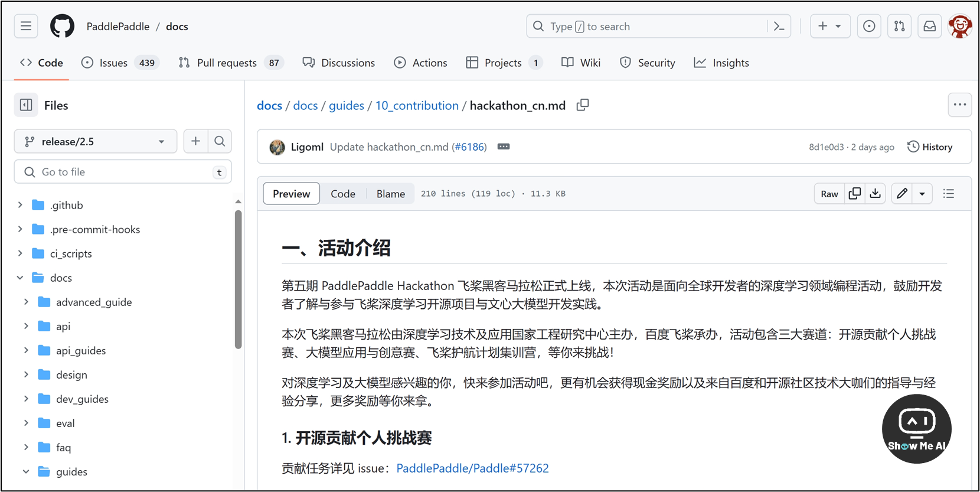View file History

coord(930,146)
